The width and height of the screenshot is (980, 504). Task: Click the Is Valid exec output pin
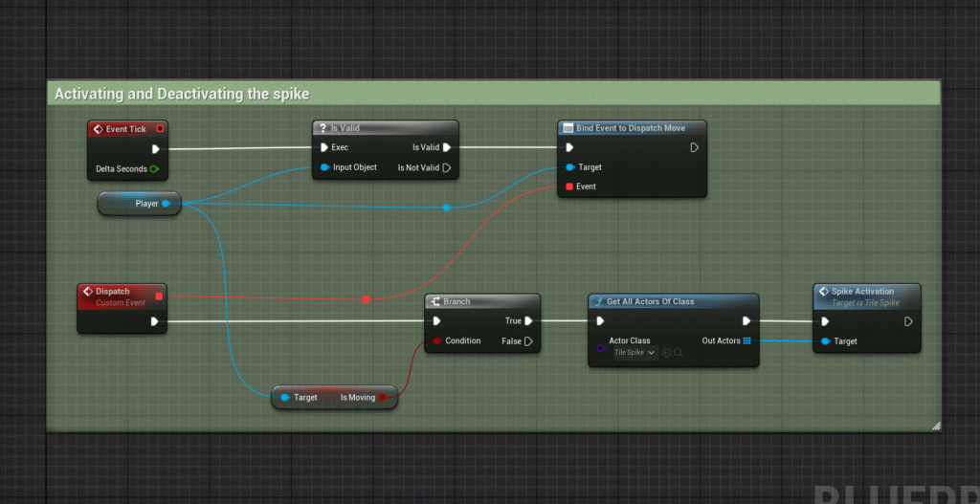(x=447, y=148)
